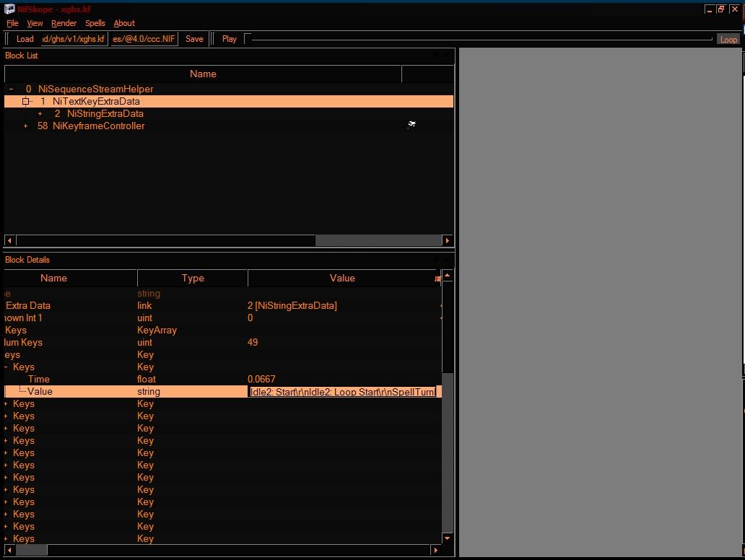This screenshot has height=560, width=745.
Task: Click the Value string edit field
Action: click(343, 391)
